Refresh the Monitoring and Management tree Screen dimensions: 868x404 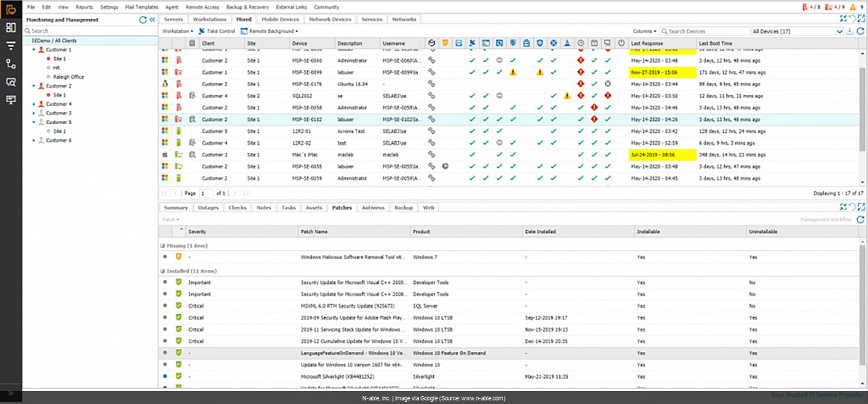point(143,20)
